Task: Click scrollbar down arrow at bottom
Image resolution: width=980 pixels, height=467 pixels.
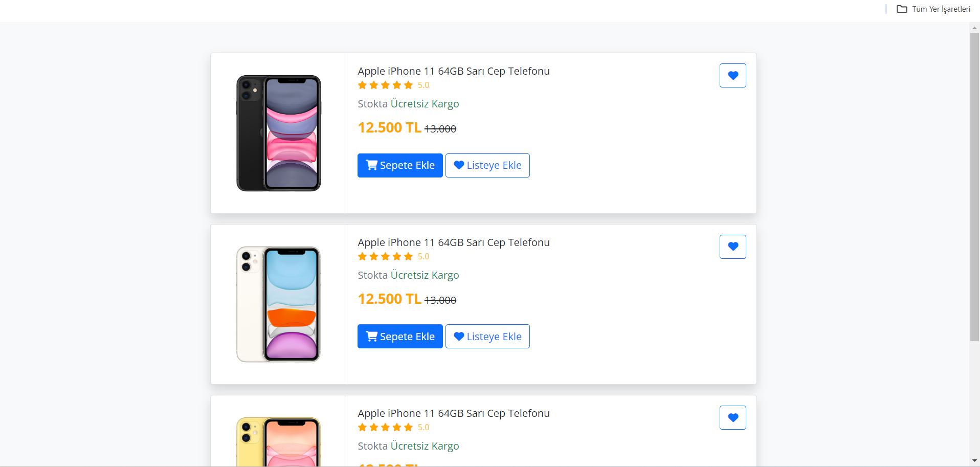Action: (x=974, y=461)
